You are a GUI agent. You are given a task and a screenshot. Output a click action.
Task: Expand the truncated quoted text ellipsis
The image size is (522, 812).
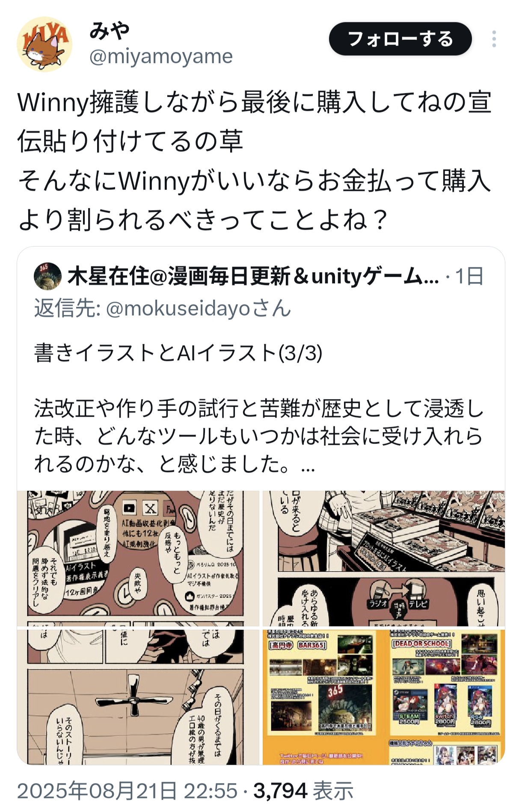coord(308,465)
